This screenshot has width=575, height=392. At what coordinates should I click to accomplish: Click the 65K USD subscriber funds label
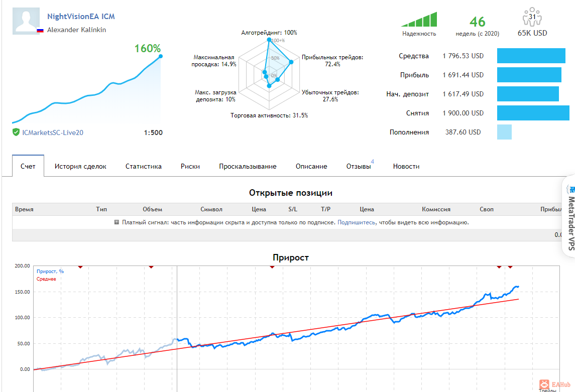click(x=532, y=33)
